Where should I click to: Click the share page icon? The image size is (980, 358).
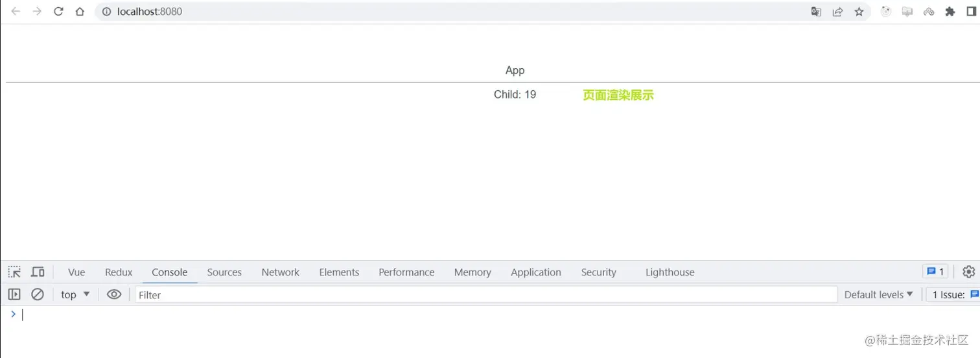point(837,12)
